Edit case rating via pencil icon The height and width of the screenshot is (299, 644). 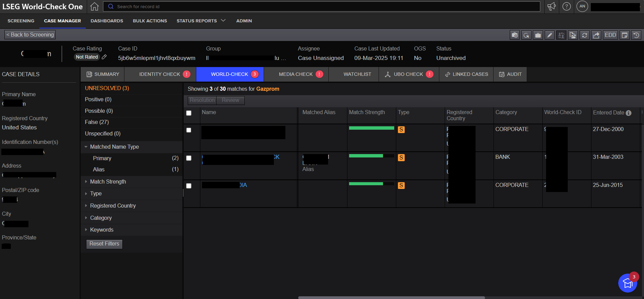[104, 57]
